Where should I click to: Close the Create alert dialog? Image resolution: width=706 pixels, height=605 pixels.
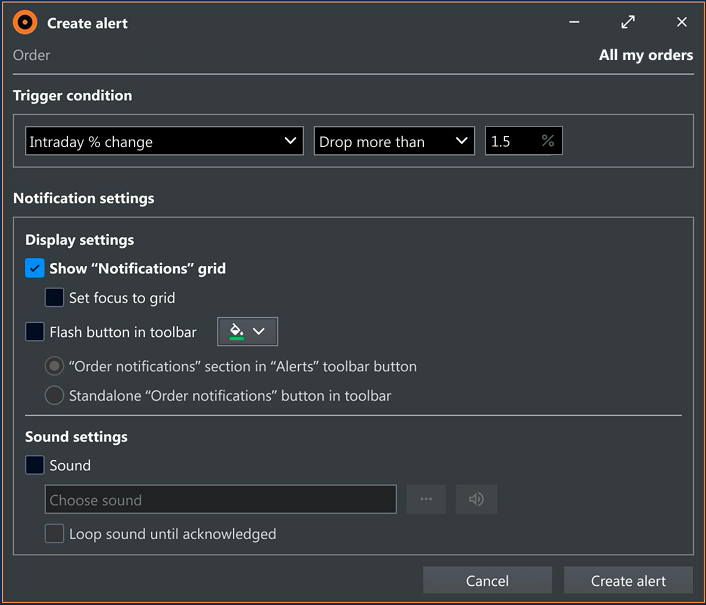tap(682, 22)
